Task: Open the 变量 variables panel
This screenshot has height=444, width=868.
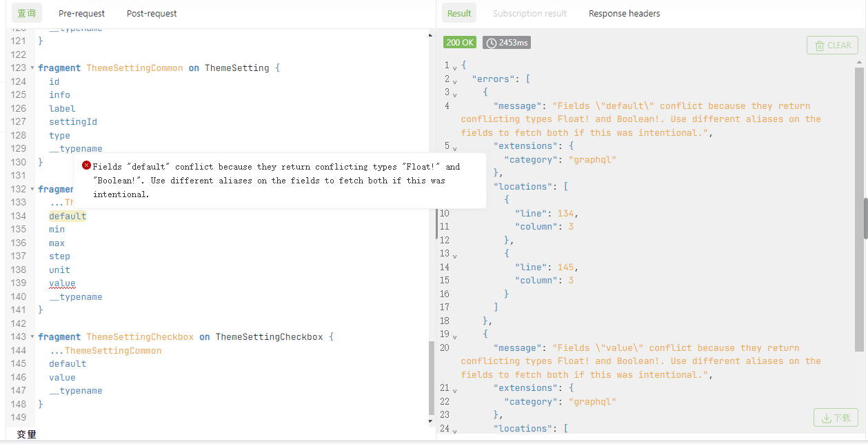Action: click(26, 435)
